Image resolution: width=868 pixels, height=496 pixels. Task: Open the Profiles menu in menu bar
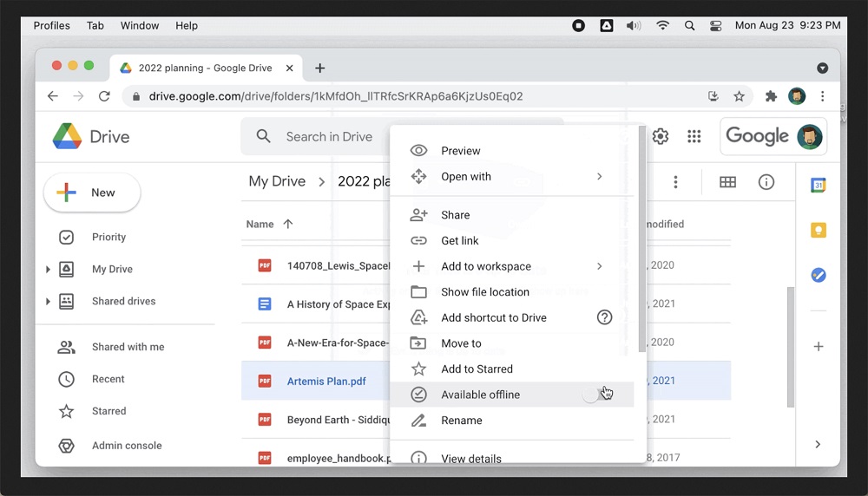point(51,25)
